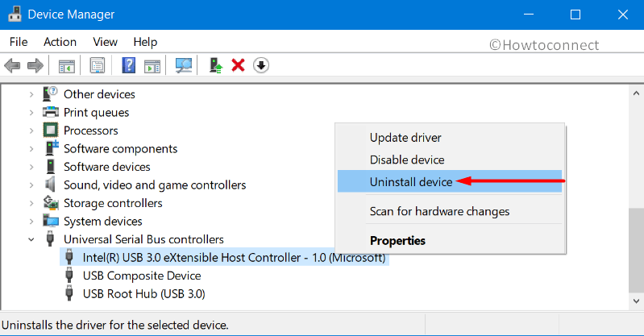Click the red X uninstall toolbar icon
The height and width of the screenshot is (336, 644).
point(238,65)
